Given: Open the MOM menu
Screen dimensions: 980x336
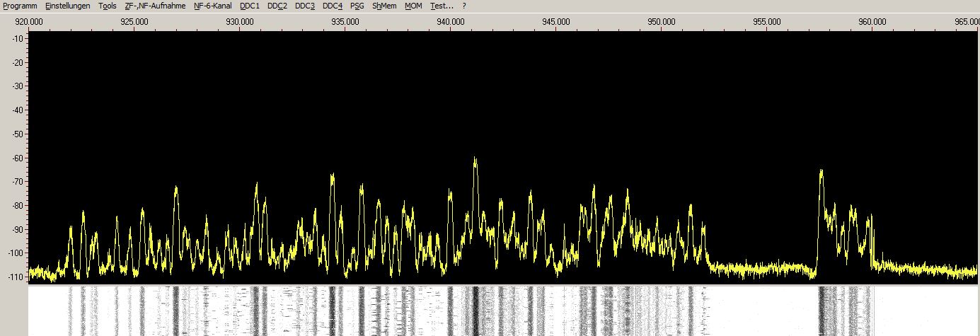Looking at the screenshot, I should (413, 6).
